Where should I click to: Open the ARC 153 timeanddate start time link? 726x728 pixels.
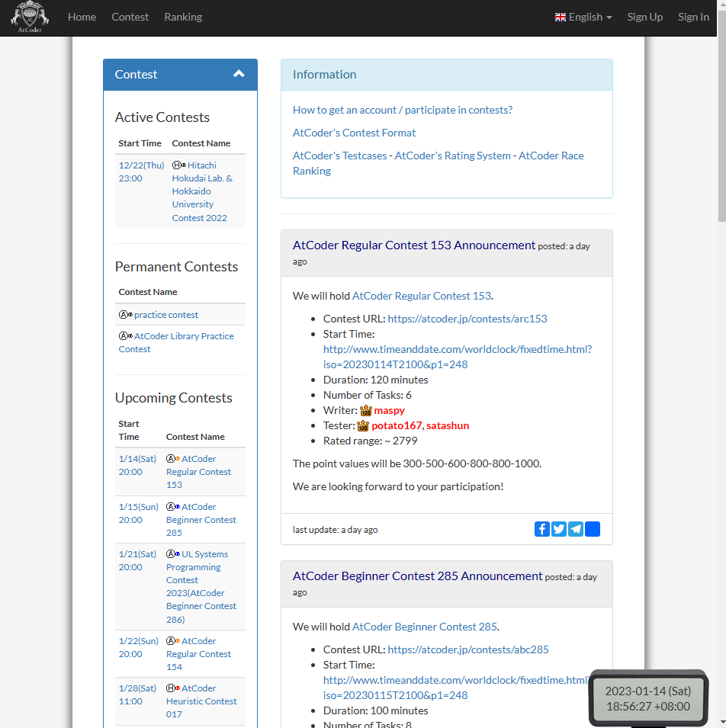[458, 357]
